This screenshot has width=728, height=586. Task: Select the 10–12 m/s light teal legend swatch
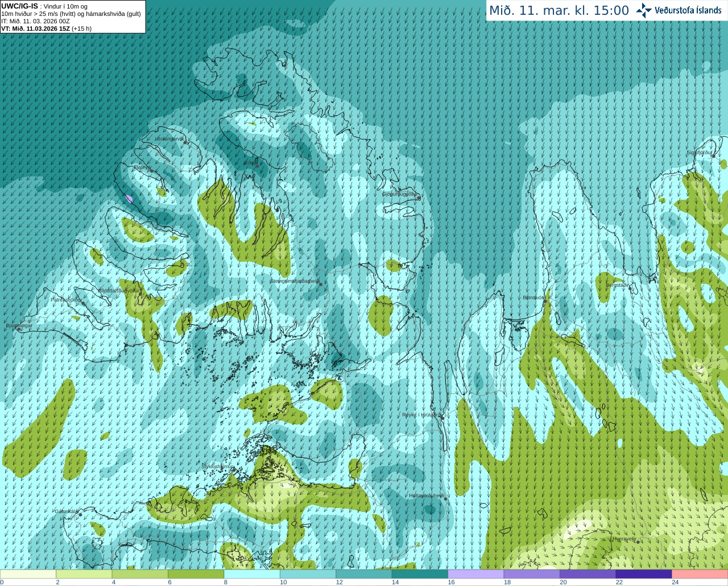coord(308,574)
